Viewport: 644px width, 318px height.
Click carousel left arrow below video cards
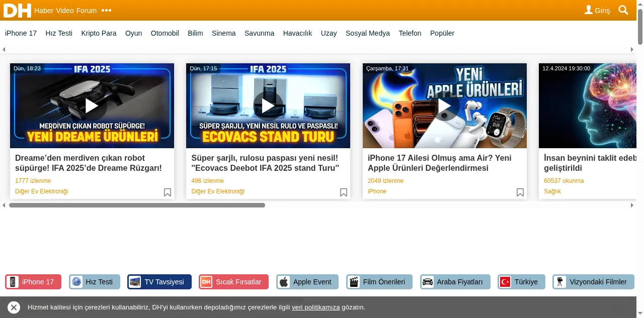(x=4, y=205)
